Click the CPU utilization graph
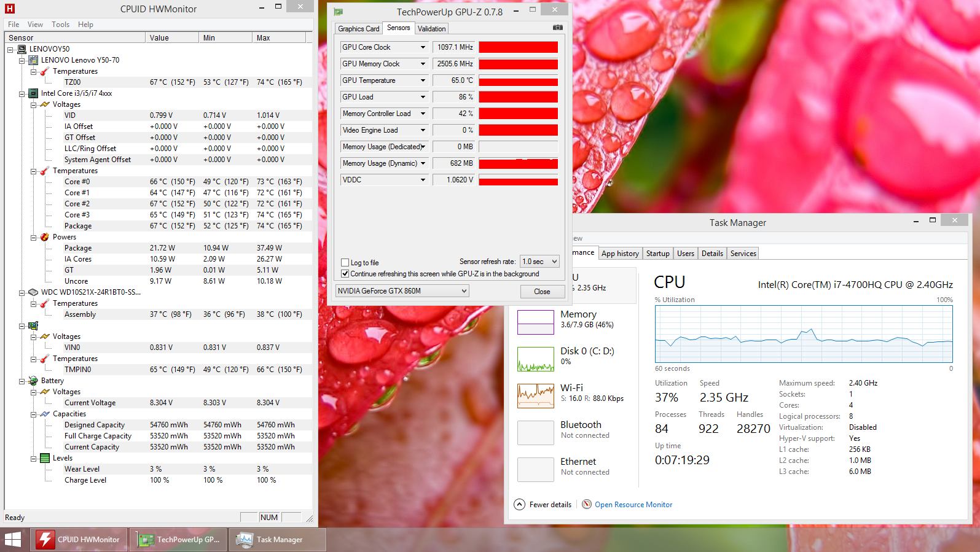 (804, 334)
